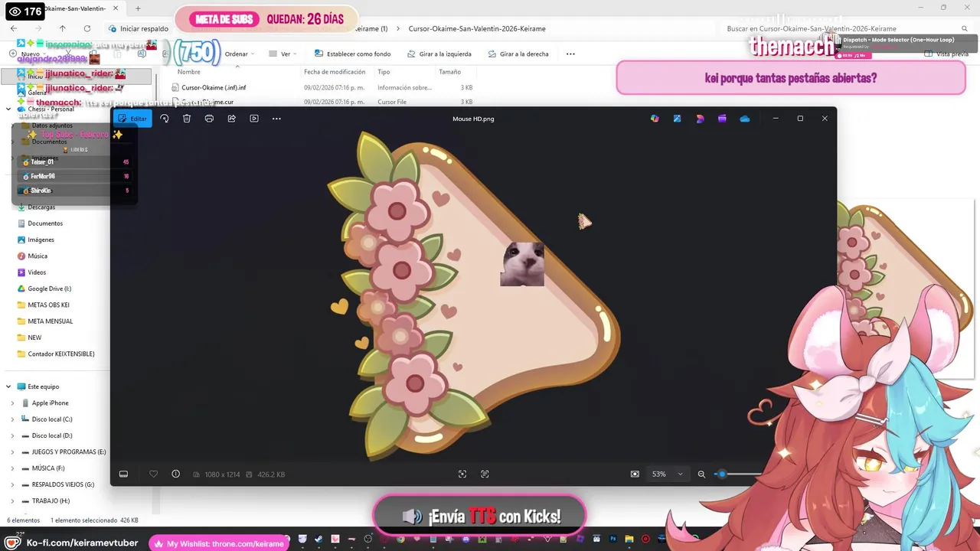Open META MENSUAL folder in sidebar
The width and height of the screenshot is (980, 551).
(x=50, y=321)
